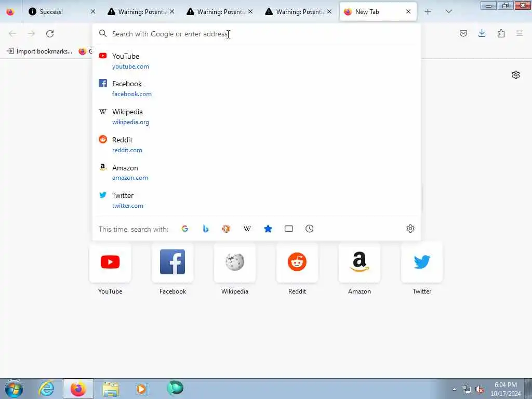Select the New Tab tab

(x=378, y=11)
